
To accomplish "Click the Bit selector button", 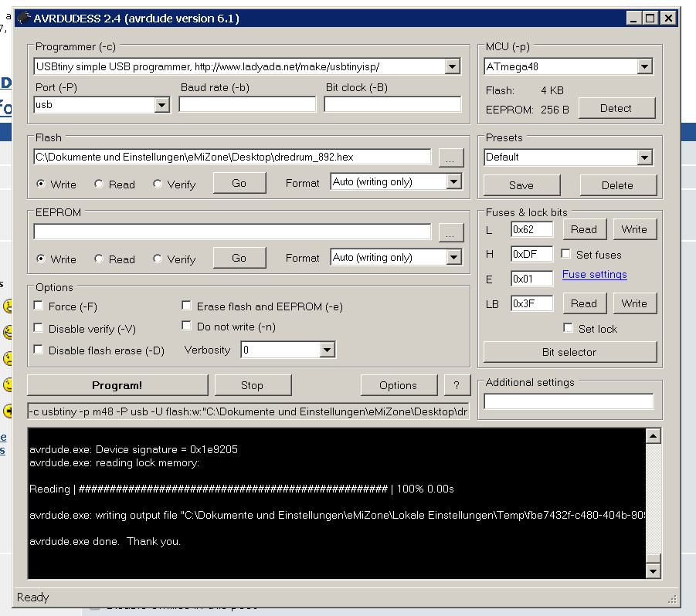I will [x=569, y=352].
